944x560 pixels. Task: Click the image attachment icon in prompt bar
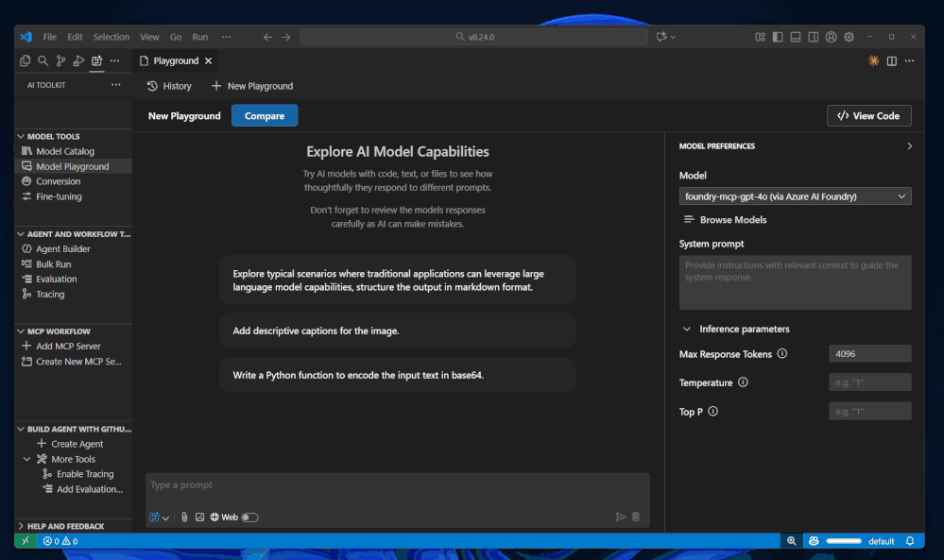pyautogui.click(x=199, y=517)
